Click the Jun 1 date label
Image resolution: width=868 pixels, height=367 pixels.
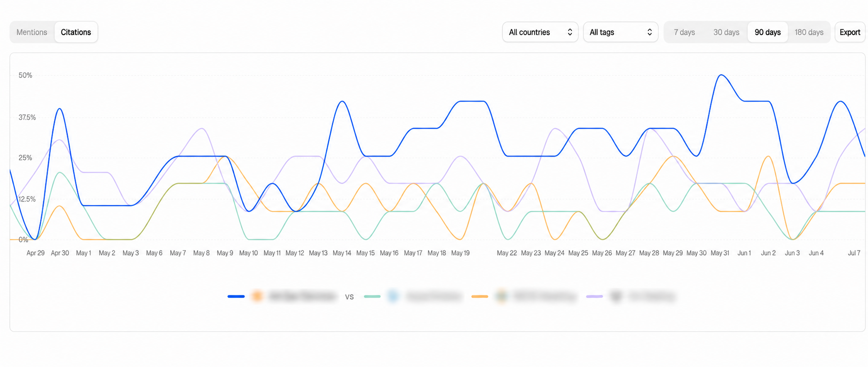(744, 253)
